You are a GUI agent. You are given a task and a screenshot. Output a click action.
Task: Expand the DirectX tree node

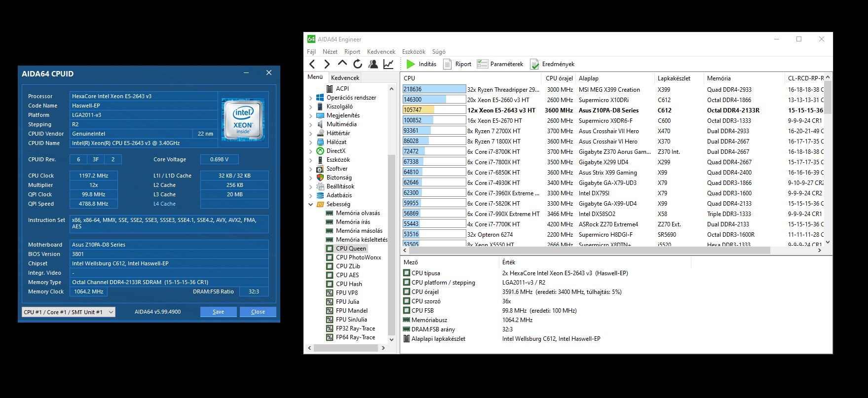pos(311,151)
